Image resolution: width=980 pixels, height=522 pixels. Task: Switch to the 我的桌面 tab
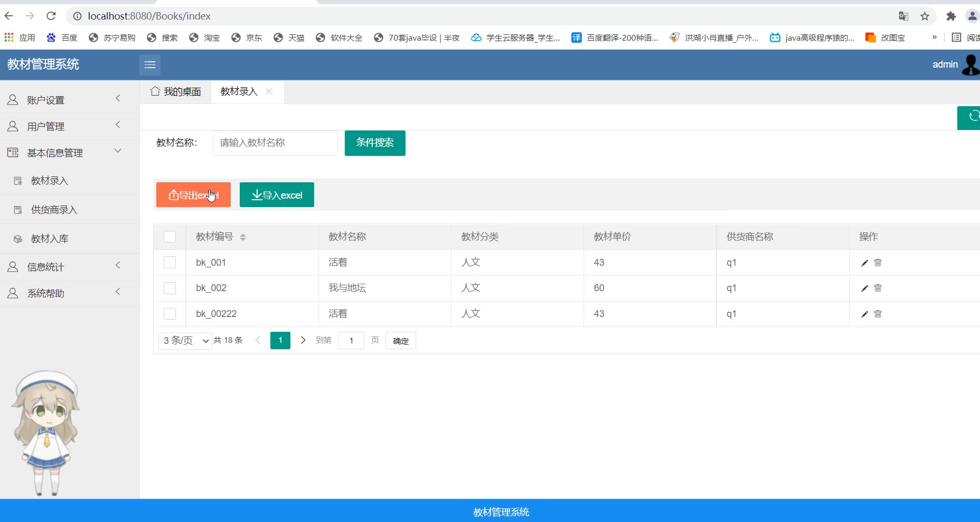point(176,92)
